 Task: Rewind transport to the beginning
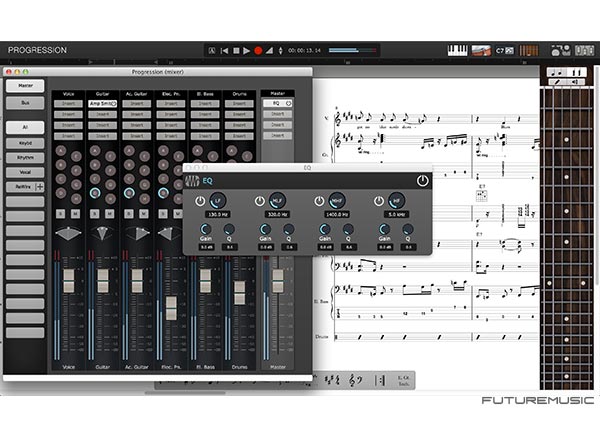tap(225, 51)
